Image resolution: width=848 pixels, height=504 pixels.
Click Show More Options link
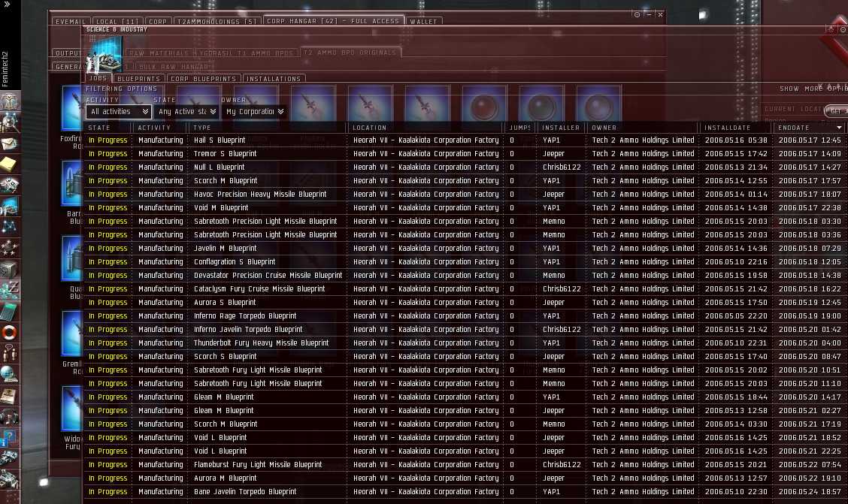tap(813, 89)
